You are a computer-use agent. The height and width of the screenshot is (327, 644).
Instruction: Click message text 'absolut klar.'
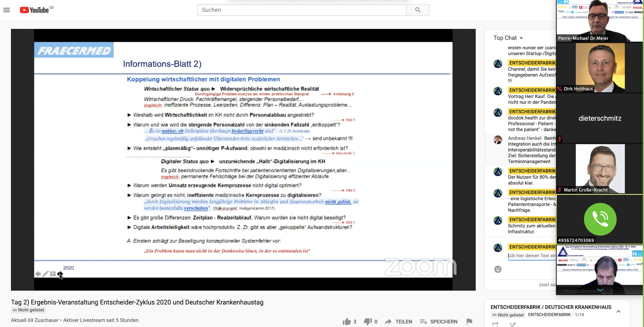tap(521, 183)
